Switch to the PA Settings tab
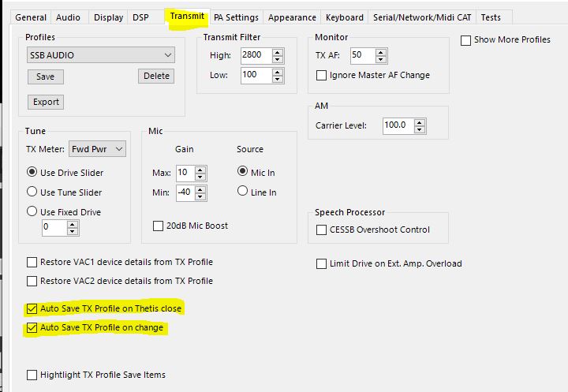The height and width of the screenshot is (392, 568). click(236, 17)
